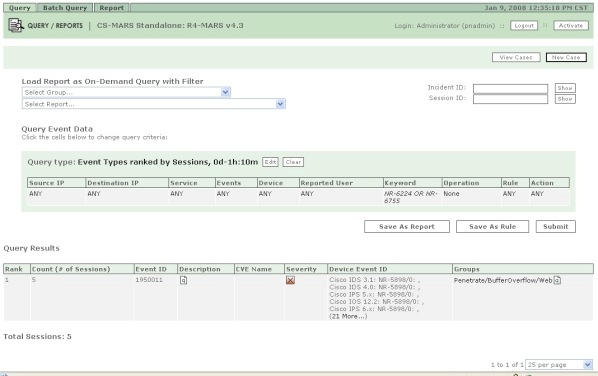Expand the Select Report dropdown
This screenshot has width=598, height=376.
click(154, 104)
